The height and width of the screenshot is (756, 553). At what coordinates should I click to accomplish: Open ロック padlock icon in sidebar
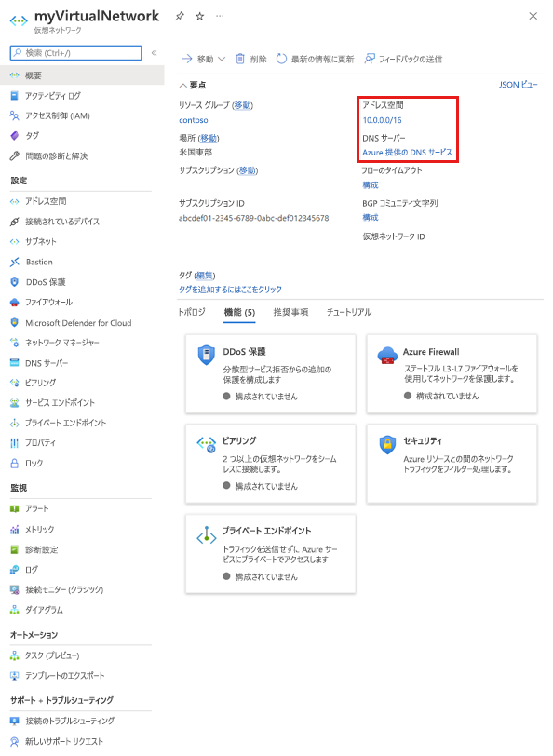[15, 464]
